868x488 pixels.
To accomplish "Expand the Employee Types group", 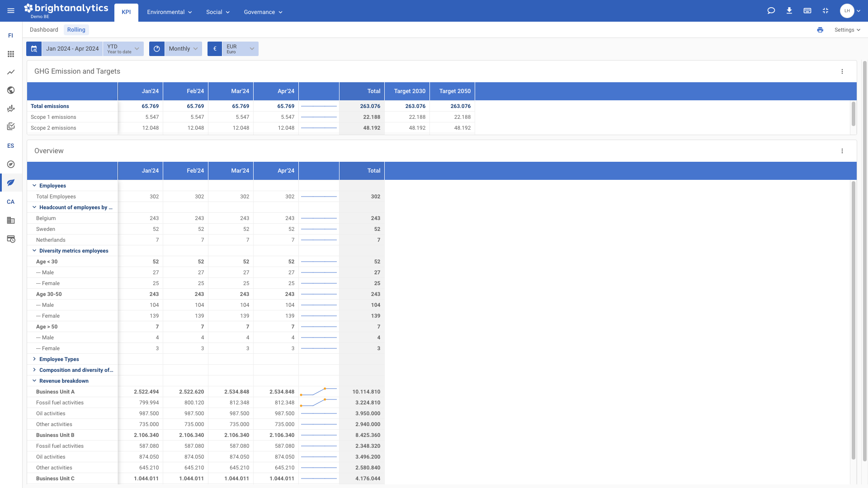I will (x=34, y=359).
